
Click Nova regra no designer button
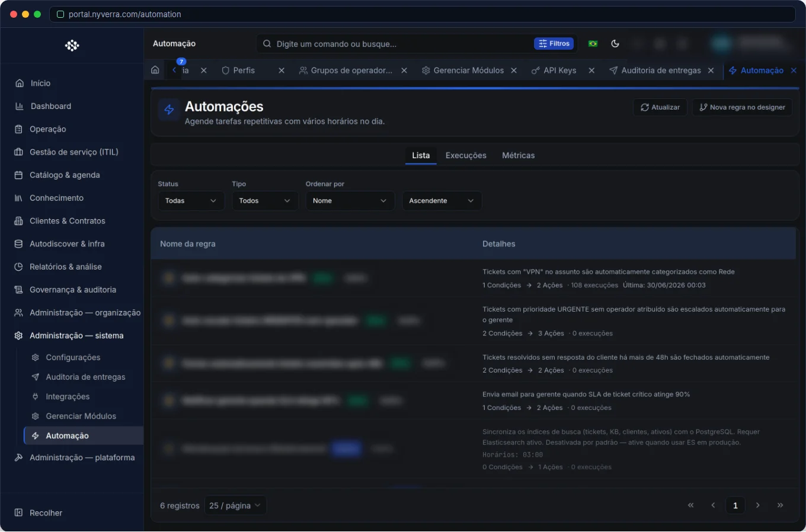click(x=742, y=107)
